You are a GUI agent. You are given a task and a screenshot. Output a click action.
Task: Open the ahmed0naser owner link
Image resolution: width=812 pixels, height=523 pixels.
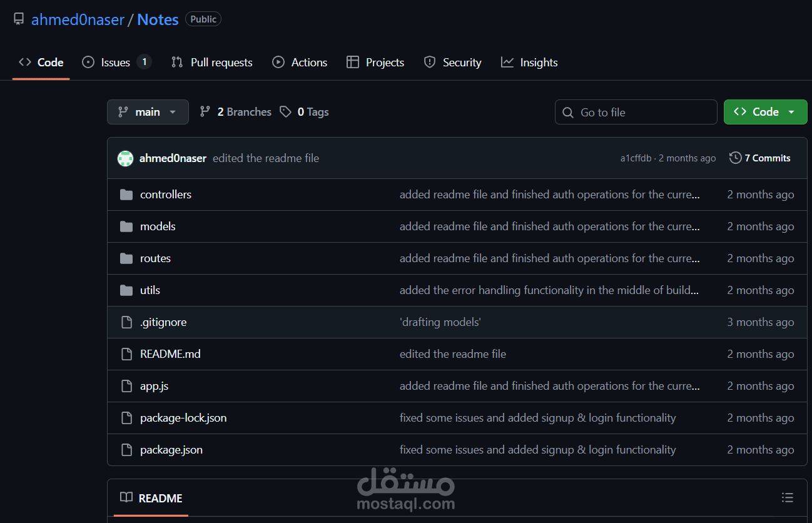pos(78,19)
